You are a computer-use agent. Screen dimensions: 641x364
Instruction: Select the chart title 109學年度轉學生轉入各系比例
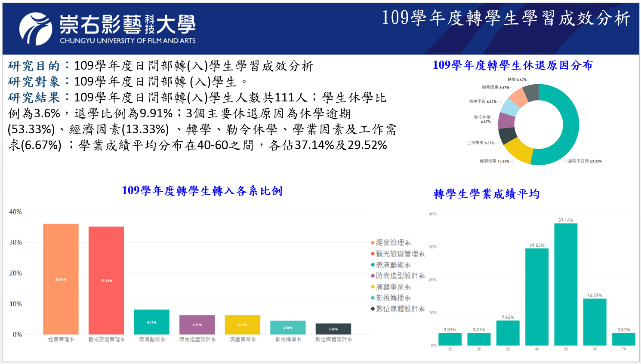pyautogui.click(x=202, y=191)
